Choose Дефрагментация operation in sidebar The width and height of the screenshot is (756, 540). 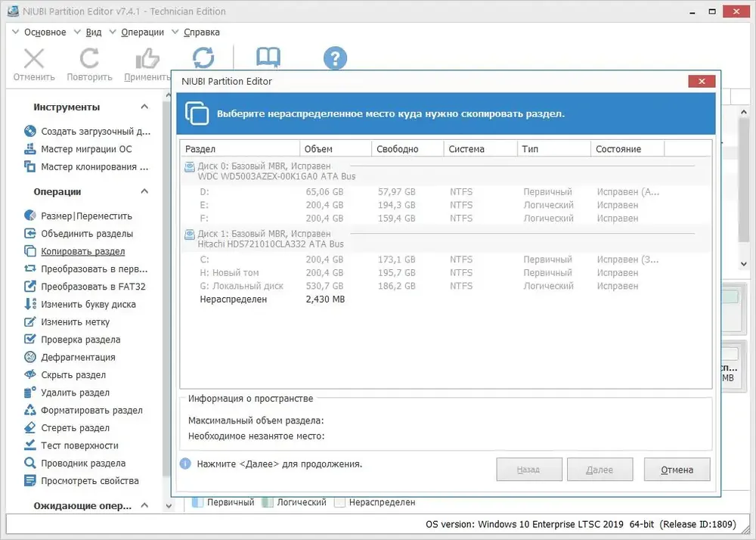pyautogui.click(x=70, y=357)
